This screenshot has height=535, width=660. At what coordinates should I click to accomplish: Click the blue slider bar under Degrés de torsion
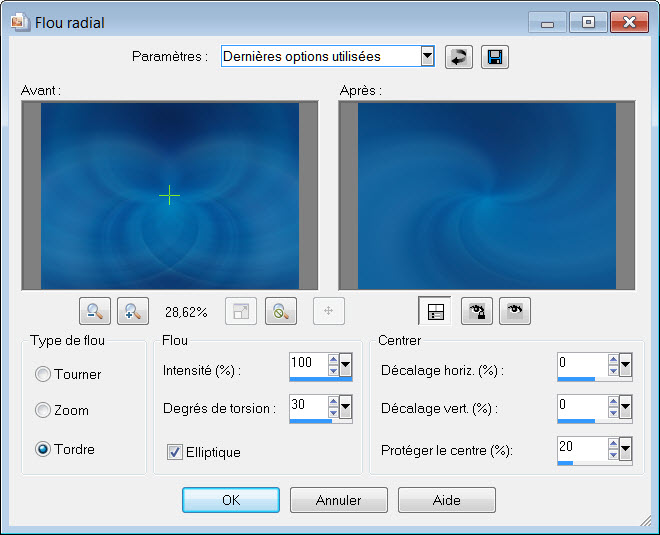pos(311,421)
